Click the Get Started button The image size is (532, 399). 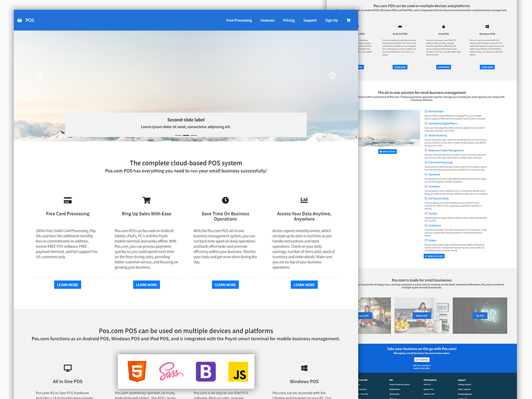(x=422, y=360)
